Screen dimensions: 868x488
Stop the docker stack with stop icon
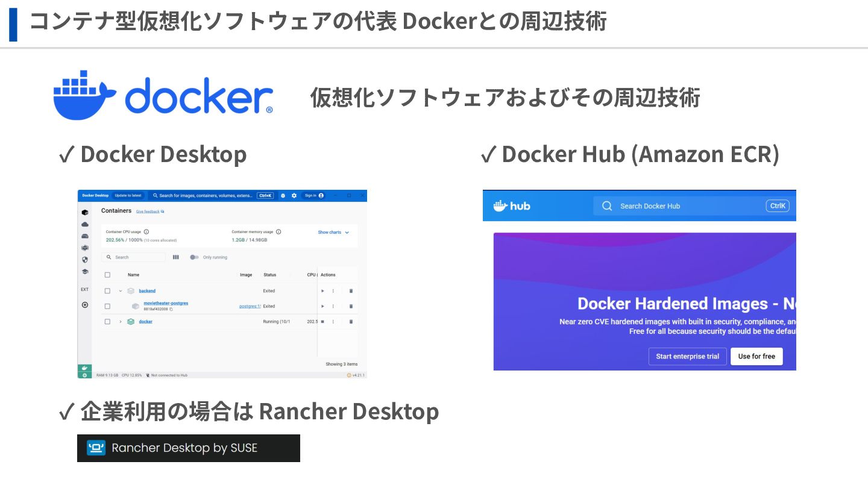322,322
